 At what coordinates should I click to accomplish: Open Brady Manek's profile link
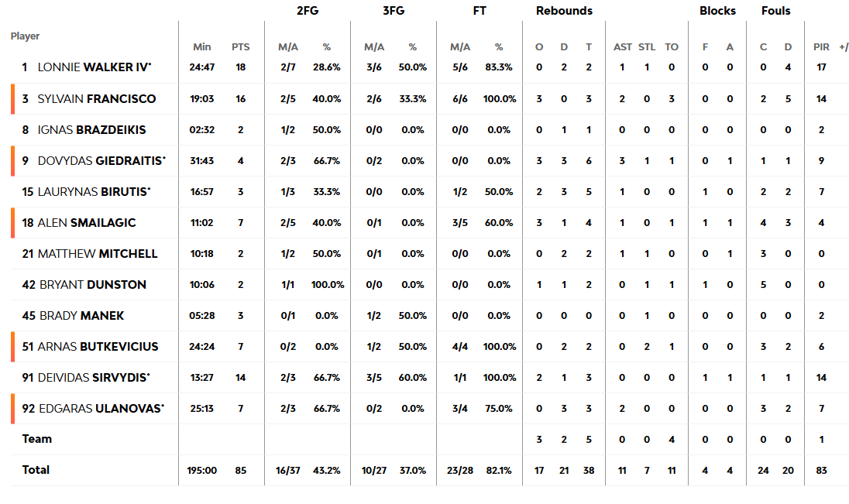pos(81,315)
